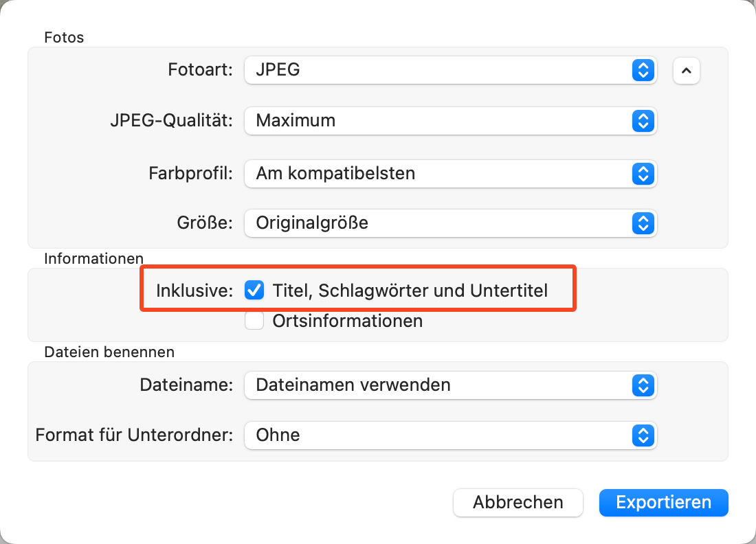Click the Titel, Schlagwörter und Untertitel label
Screen dimensions: 756x544
click(410, 291)
